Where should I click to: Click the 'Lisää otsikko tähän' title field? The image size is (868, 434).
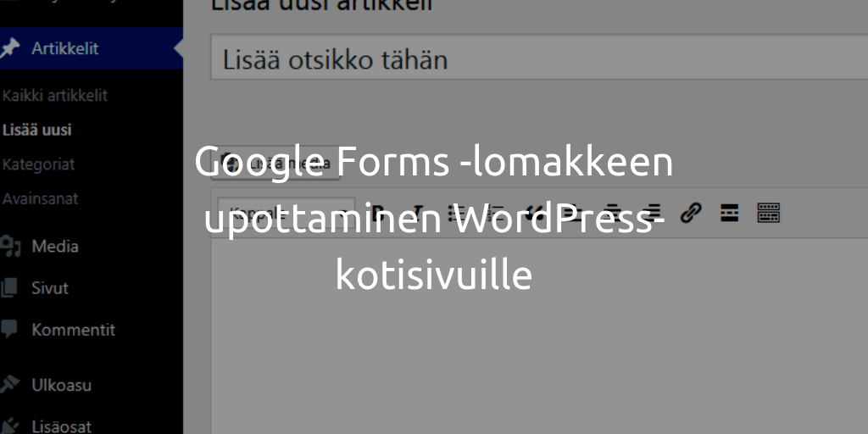(539, 58)
